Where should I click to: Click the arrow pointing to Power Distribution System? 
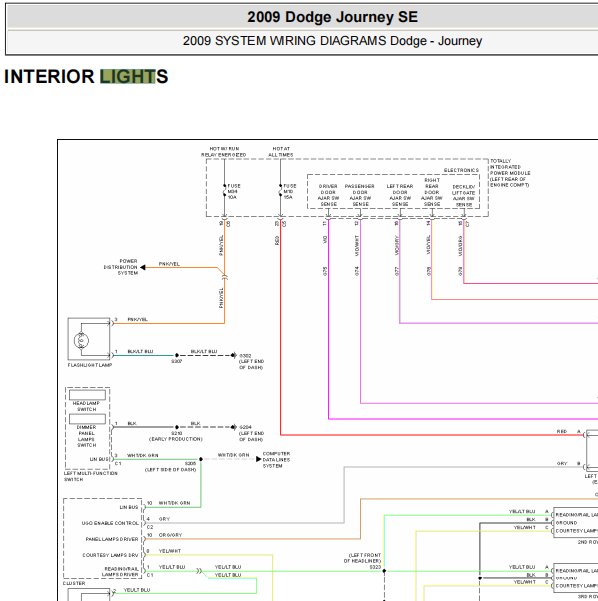pos(143,267)
